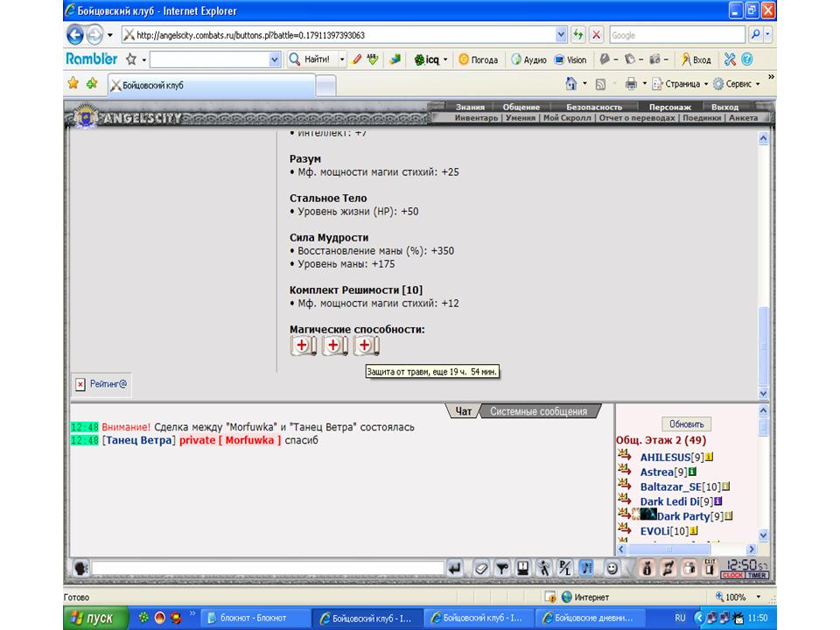Expand the address bar history dropdown
The image size is (840, 630).
click(561, 35)
